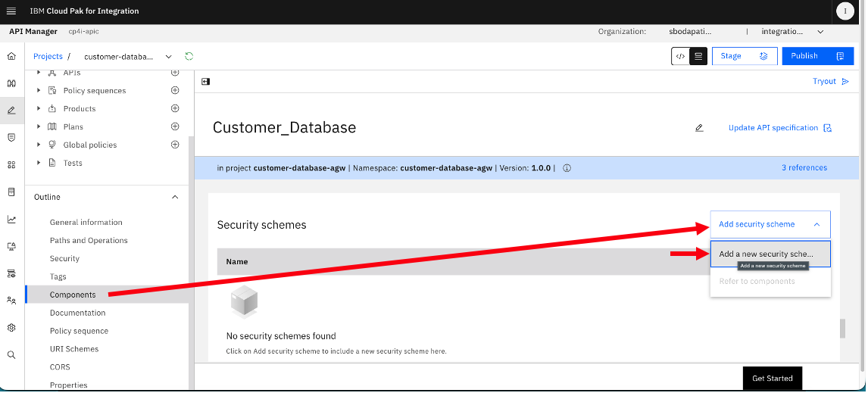868x393 pixels.
Task: Add a new policy sequence plus icon
Action: pos(175,90)
